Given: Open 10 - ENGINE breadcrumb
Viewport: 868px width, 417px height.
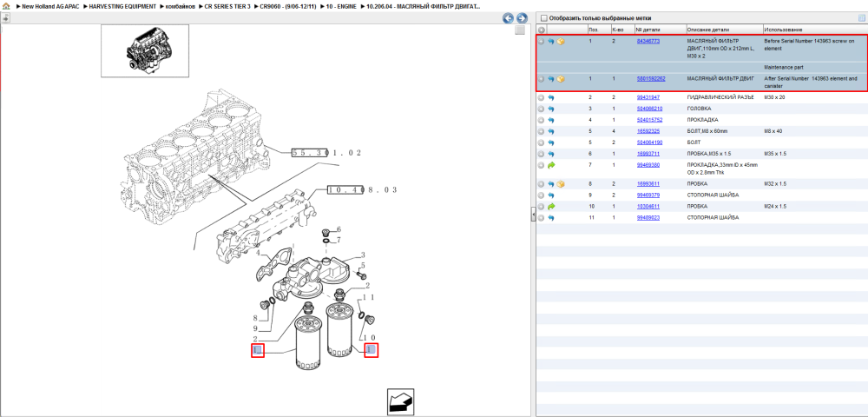Looking at the screenshot, I should pos(340,5).
